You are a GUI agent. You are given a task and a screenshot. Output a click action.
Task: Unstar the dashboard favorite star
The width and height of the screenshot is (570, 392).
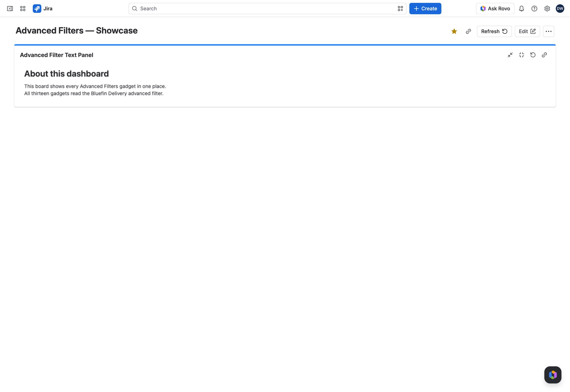point(454,31)
